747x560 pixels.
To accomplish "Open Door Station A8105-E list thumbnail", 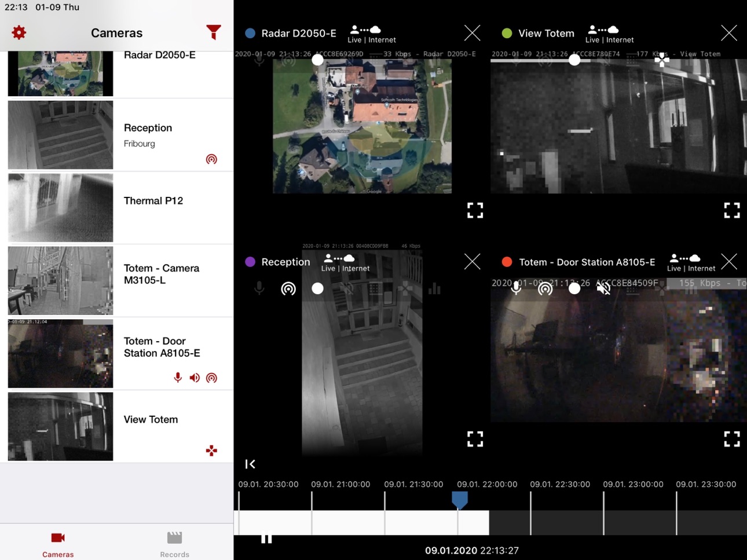I will pos(60,354).
